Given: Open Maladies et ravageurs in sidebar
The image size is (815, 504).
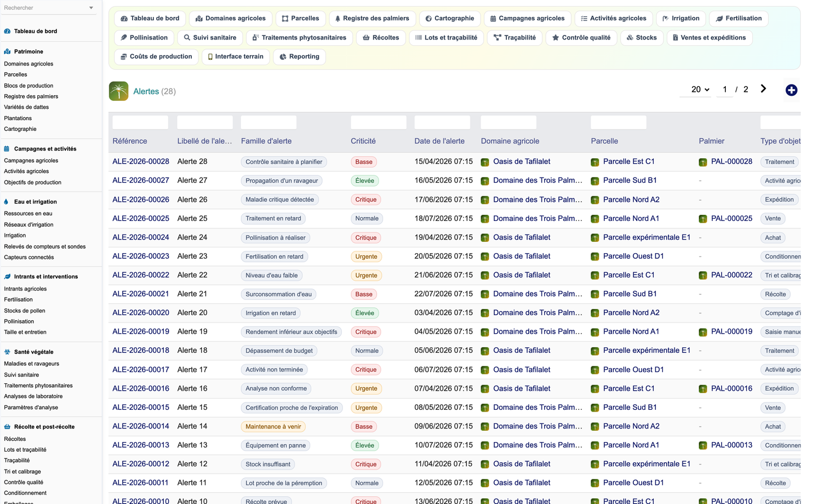Looking at the screenshot, I should [x=32, y=364].
